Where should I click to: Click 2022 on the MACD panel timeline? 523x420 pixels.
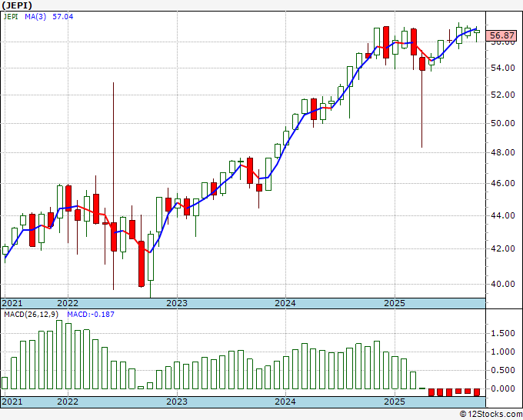(x=68, y=402)
